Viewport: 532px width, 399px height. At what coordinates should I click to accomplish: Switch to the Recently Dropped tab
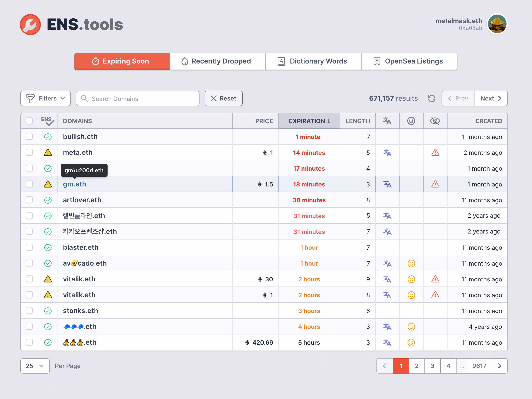[x=217, y=61]
